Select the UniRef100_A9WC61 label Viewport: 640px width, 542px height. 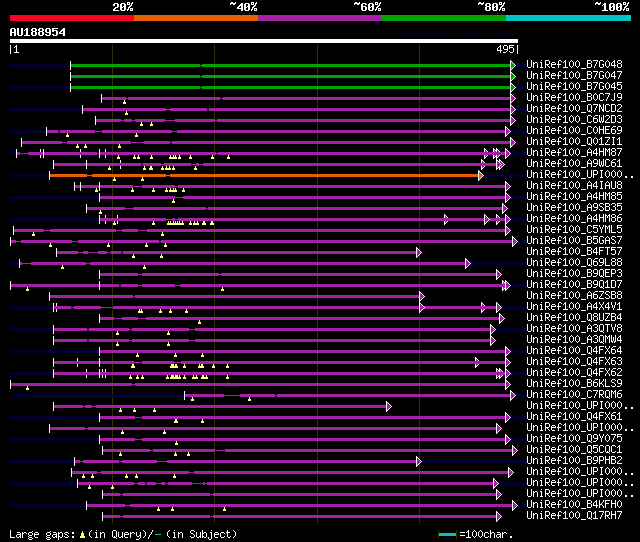click(574, 163)
